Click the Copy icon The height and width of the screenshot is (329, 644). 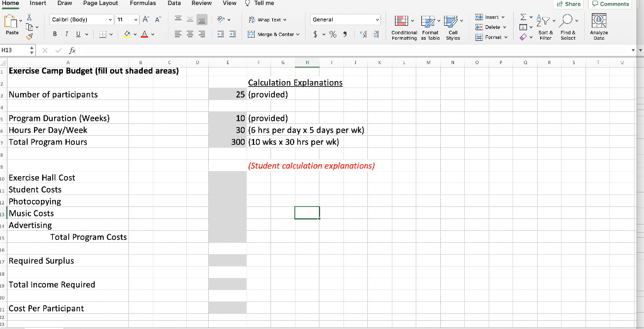click(x=30, y=26)
